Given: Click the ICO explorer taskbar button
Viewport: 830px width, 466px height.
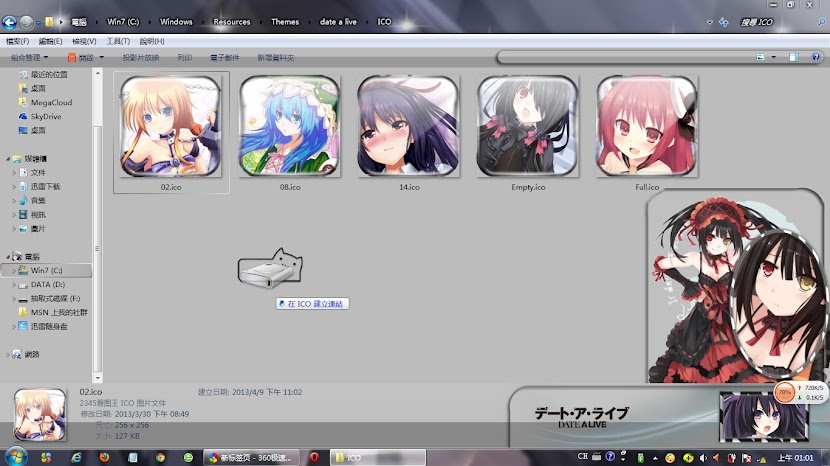Looking at the screenshot, I should (378, 458).
